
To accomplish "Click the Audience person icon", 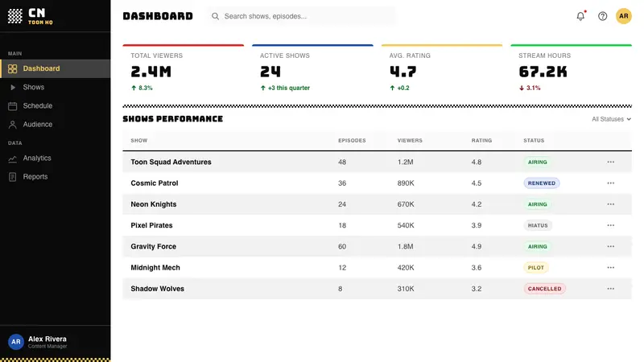I will click(13, 125).
